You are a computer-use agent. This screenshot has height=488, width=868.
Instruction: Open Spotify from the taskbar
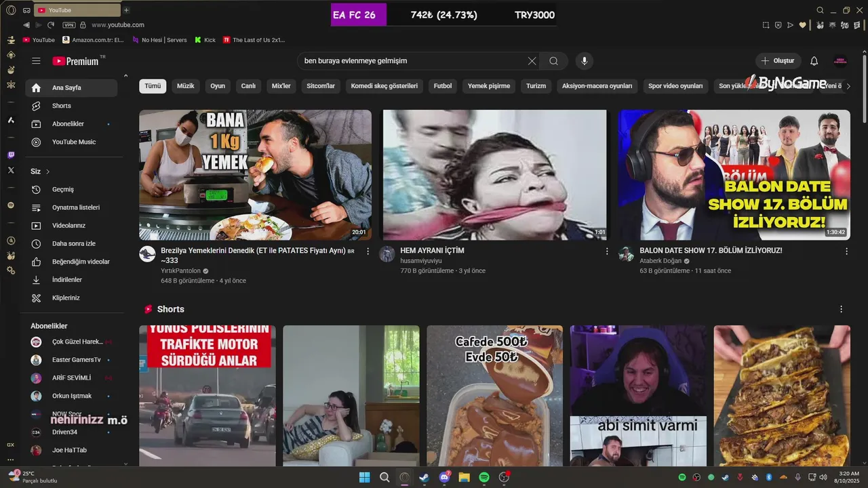(x=484, y=477)
